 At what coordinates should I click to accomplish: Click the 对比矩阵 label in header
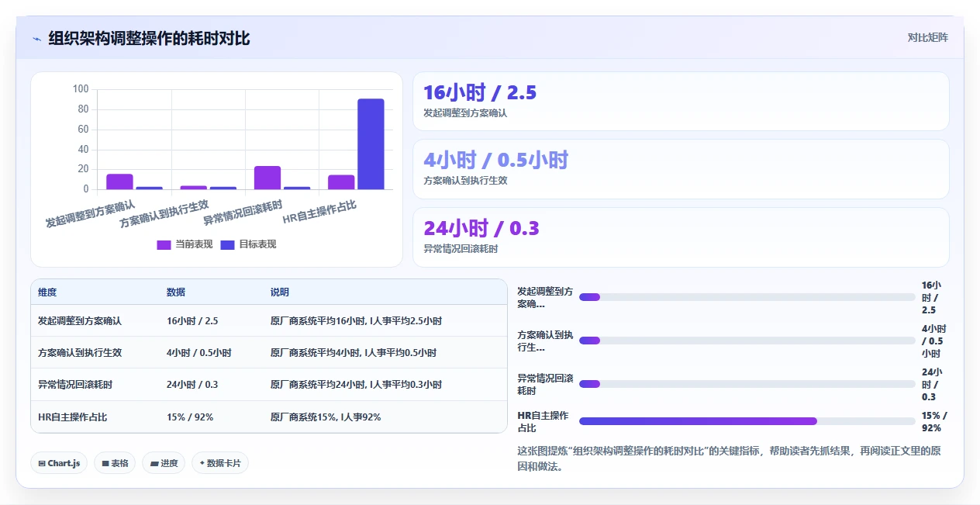[927, 37]
